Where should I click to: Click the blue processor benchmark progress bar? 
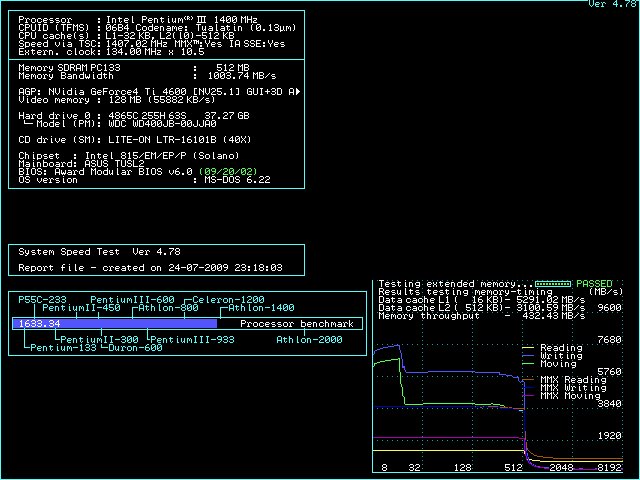[x=115, y=324]
